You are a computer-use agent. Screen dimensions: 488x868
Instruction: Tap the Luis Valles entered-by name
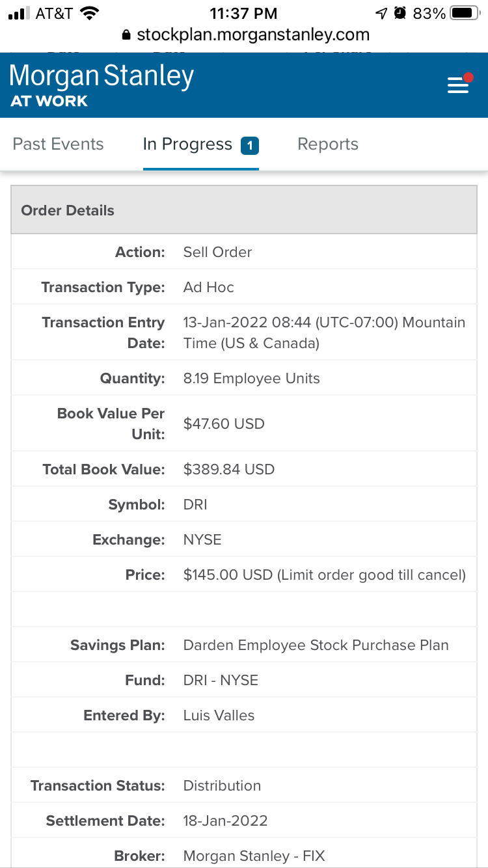point(219,716)
